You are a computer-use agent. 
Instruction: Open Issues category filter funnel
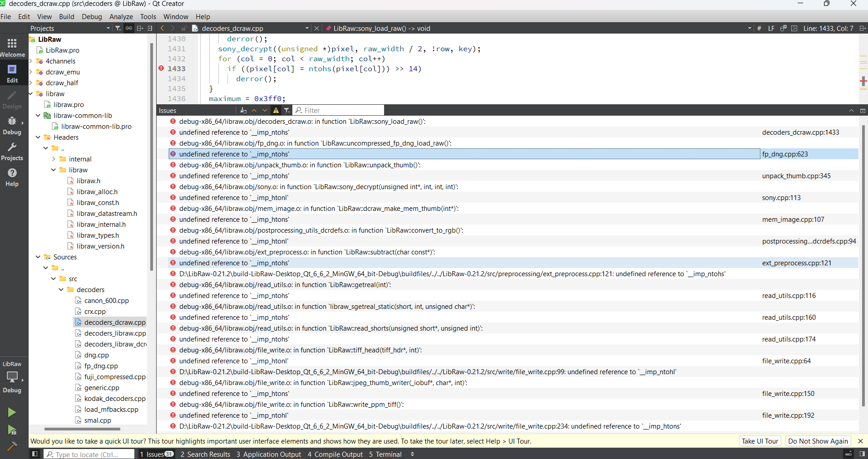tap(287, 110)
